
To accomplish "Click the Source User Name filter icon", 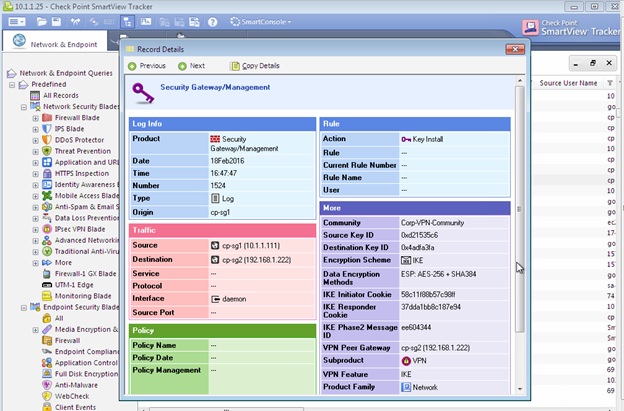I will [610, 83].
